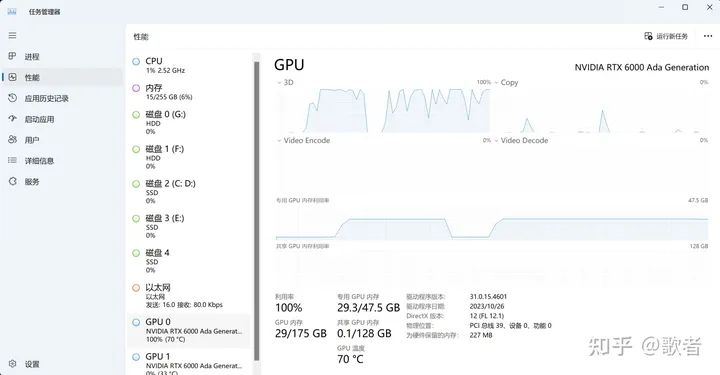Open the 服务 services icon

[x=12, y=181]
